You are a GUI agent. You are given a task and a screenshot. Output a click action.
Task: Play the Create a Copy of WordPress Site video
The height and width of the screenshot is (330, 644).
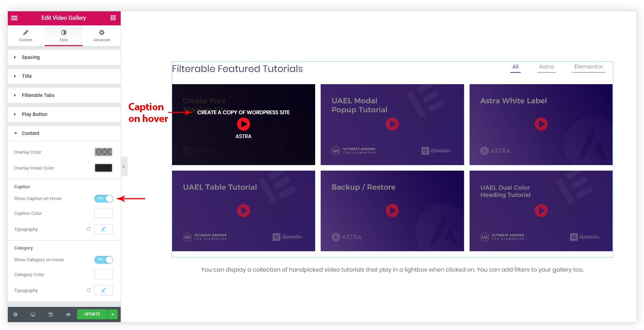tap(244, 124)
